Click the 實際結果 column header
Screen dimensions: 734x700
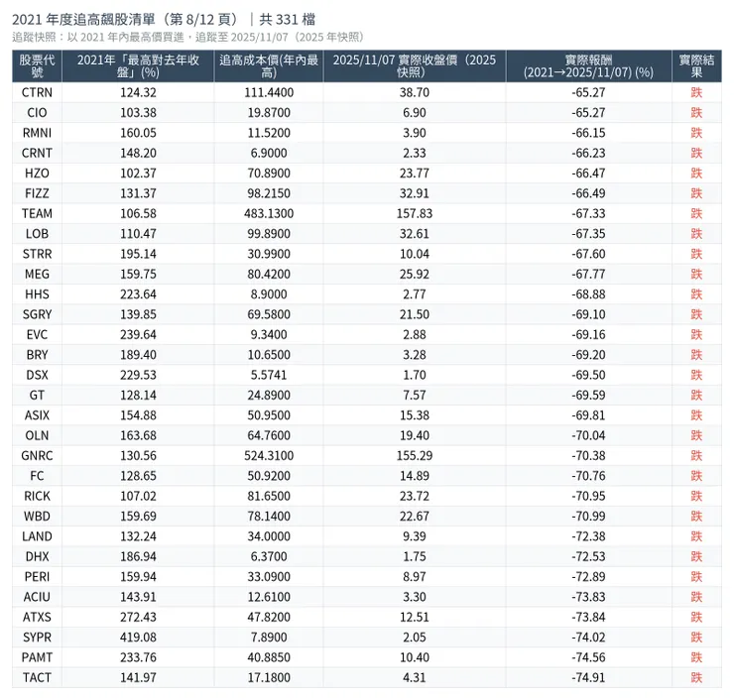point(696,66)
